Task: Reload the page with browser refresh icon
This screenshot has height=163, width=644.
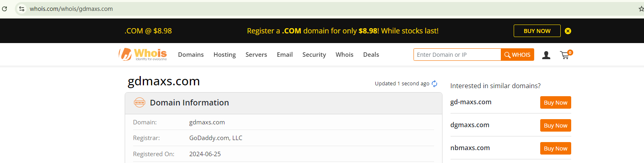Action: coord(4,8)
